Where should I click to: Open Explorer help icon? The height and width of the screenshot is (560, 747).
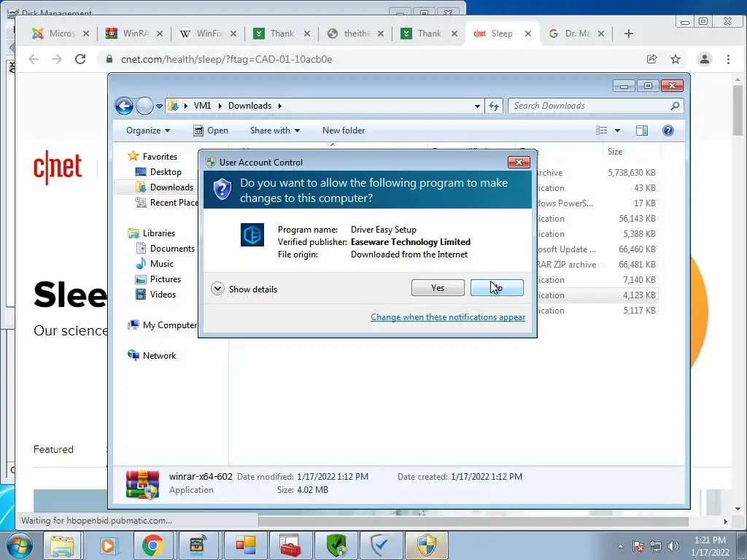[668, 131]
